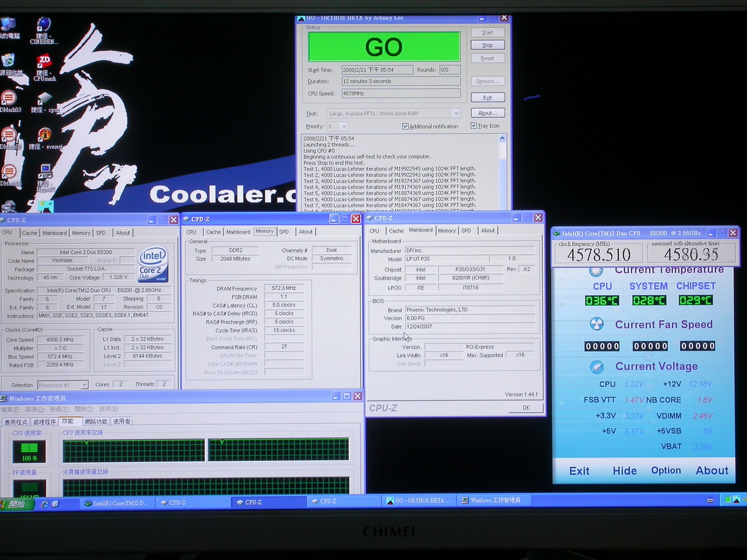Click the About... button in ORTHOS
Screen dimensions: 747x560
pos(488,113)
